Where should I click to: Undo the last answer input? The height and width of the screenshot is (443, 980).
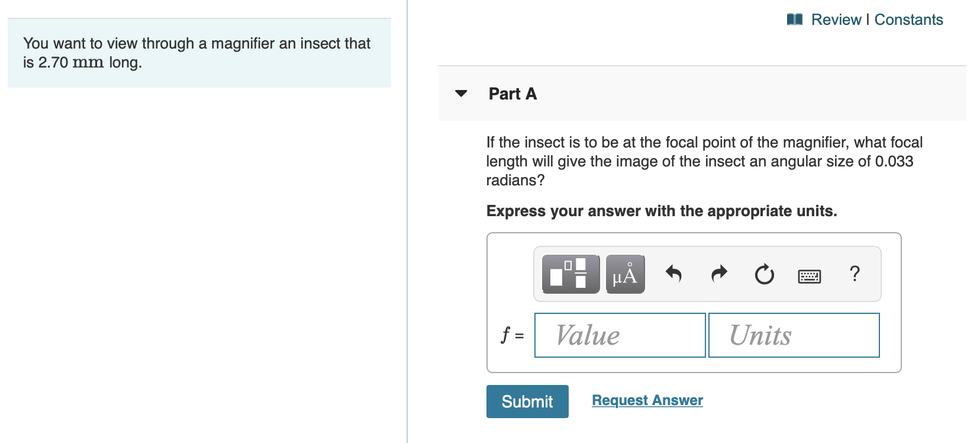pos(673,274)
